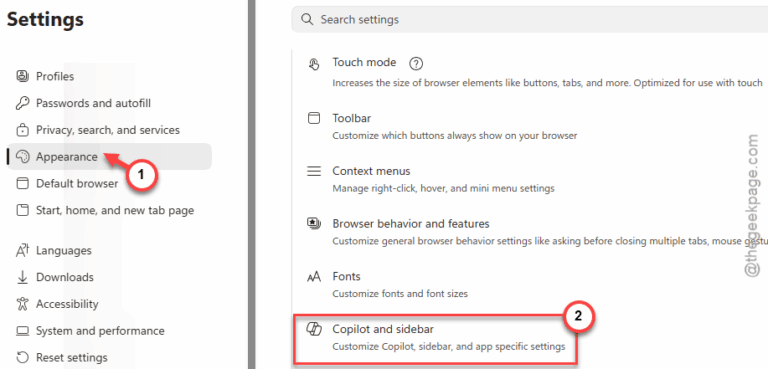The width and height of the screenshot is (768, 369).
Task: Click the key icon beside Passwords and autofill
Action: 23,103
